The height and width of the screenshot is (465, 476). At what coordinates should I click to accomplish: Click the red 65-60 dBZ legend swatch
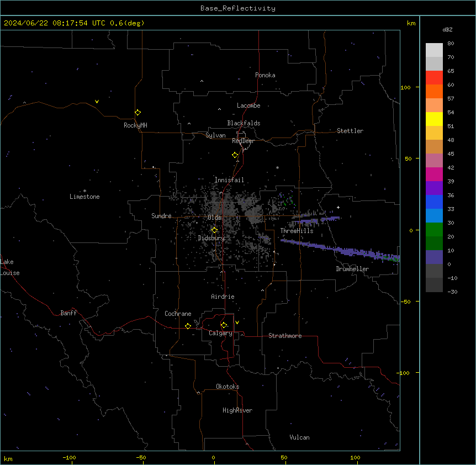pyautogui.click(x=434, y=78)
